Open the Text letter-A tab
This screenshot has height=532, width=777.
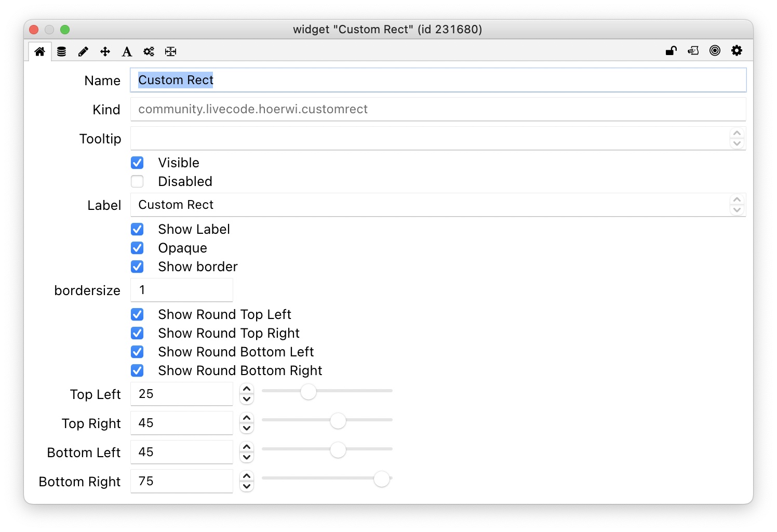[127, 51]
